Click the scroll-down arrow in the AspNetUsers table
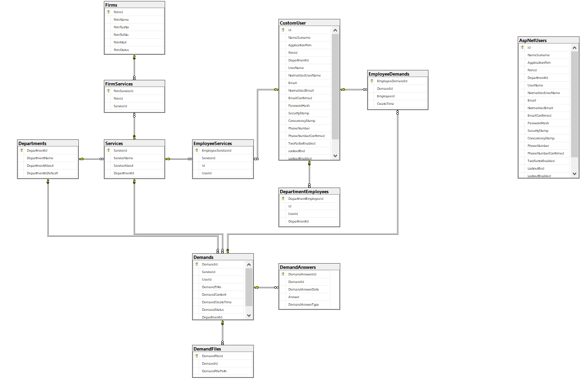This screenshot has width=588, height=385. pos(574,173)
